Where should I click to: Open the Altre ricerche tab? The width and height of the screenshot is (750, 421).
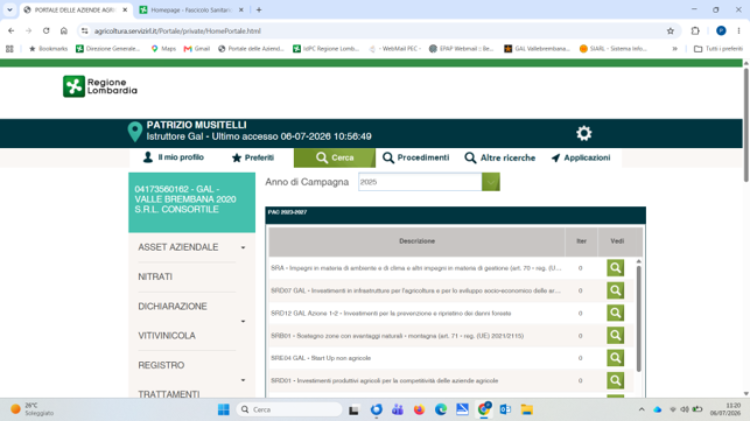(x=500, y=157)
